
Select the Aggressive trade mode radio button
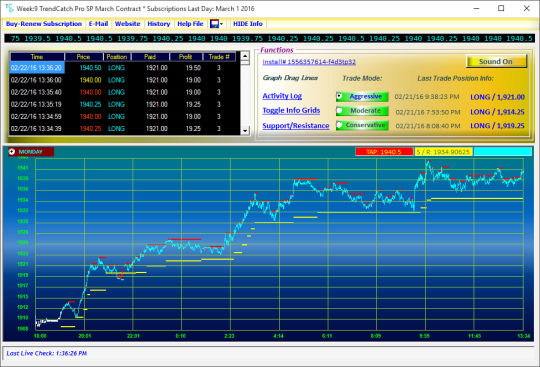coord(340,96)
